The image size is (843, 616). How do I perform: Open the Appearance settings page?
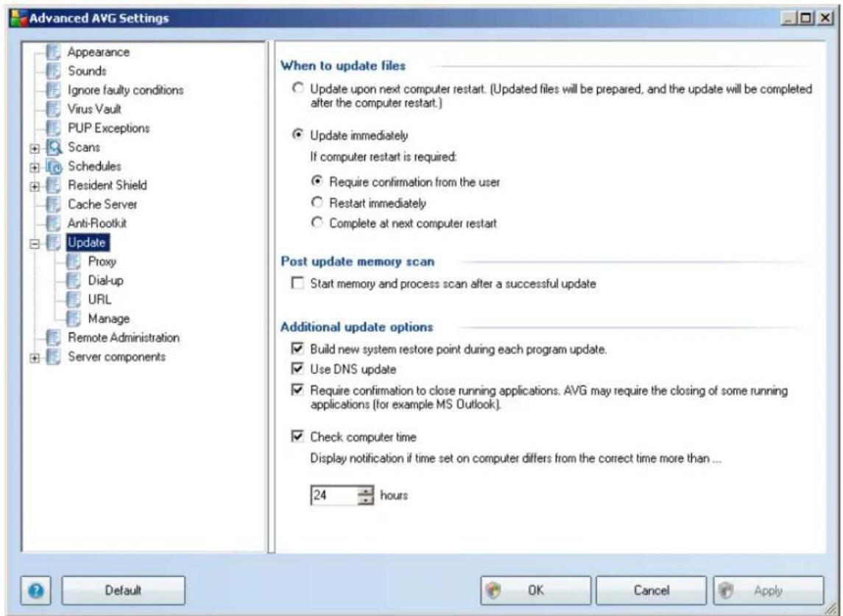[99, 52]
